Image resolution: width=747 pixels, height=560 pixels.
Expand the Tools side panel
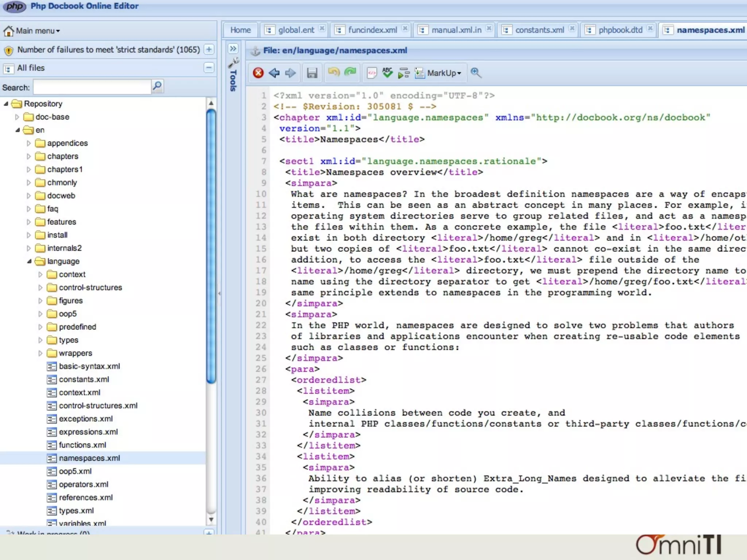233,48
